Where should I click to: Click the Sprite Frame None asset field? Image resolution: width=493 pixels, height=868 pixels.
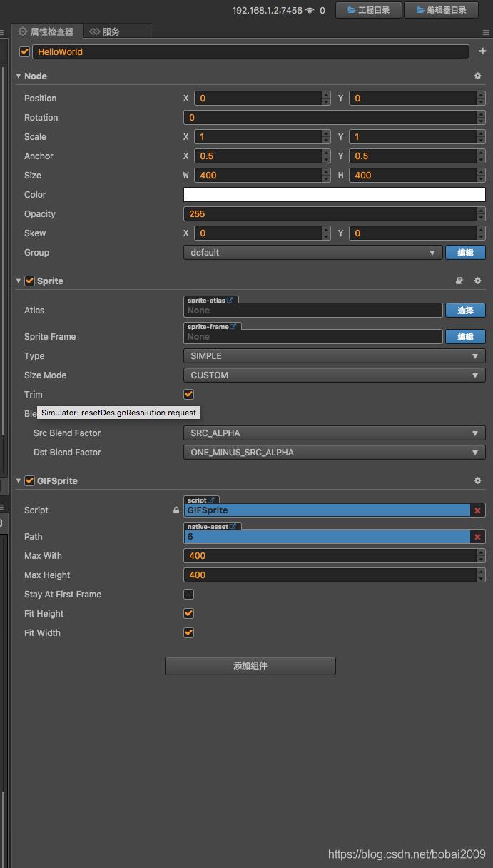313,337
